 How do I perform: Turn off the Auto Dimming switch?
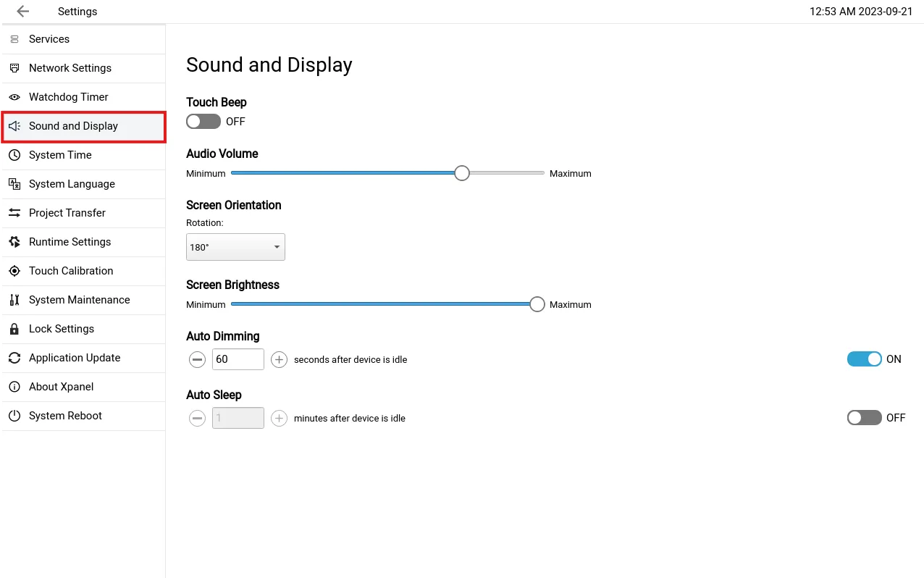pyautogui.click(x=864, y=359)
